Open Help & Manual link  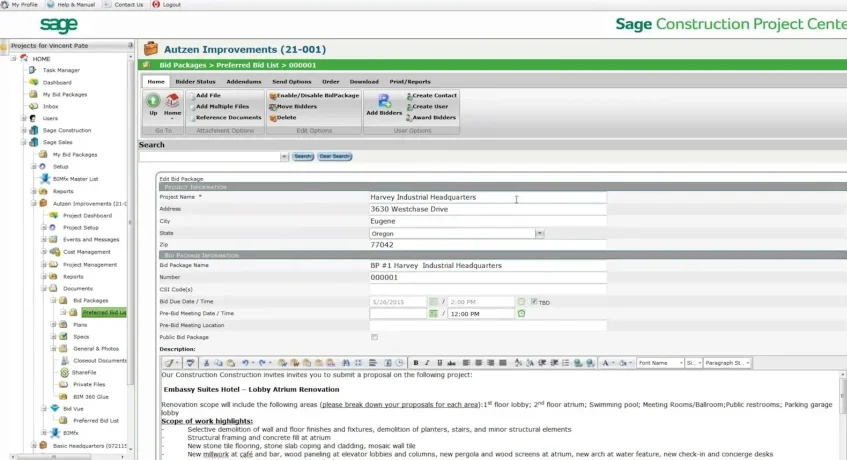[x=76, y=4]
